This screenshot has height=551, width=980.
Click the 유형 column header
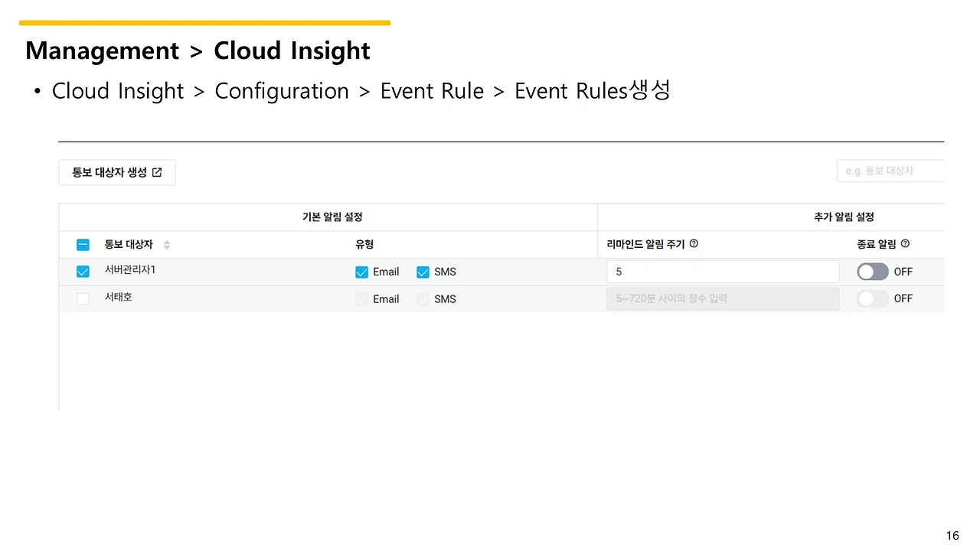pos(364,244)
